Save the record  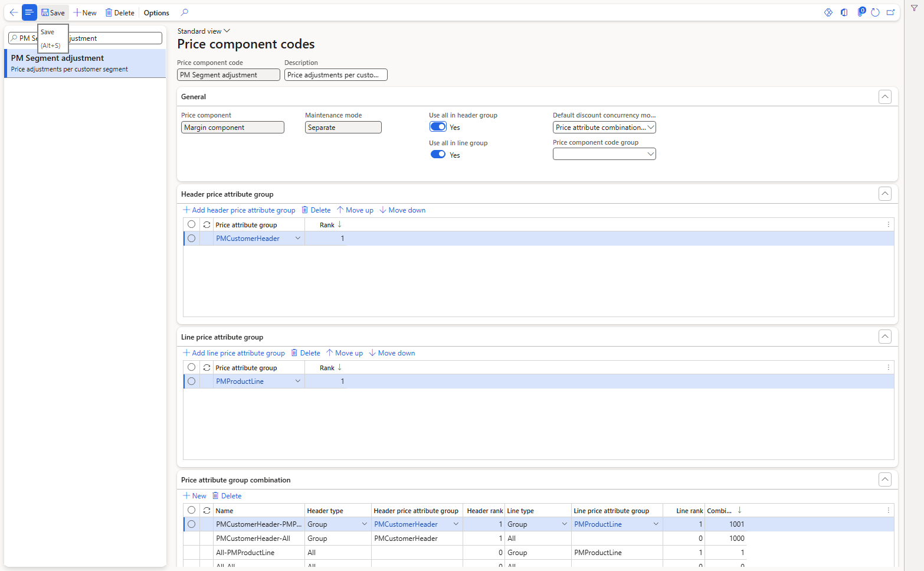tap(53, 13)
